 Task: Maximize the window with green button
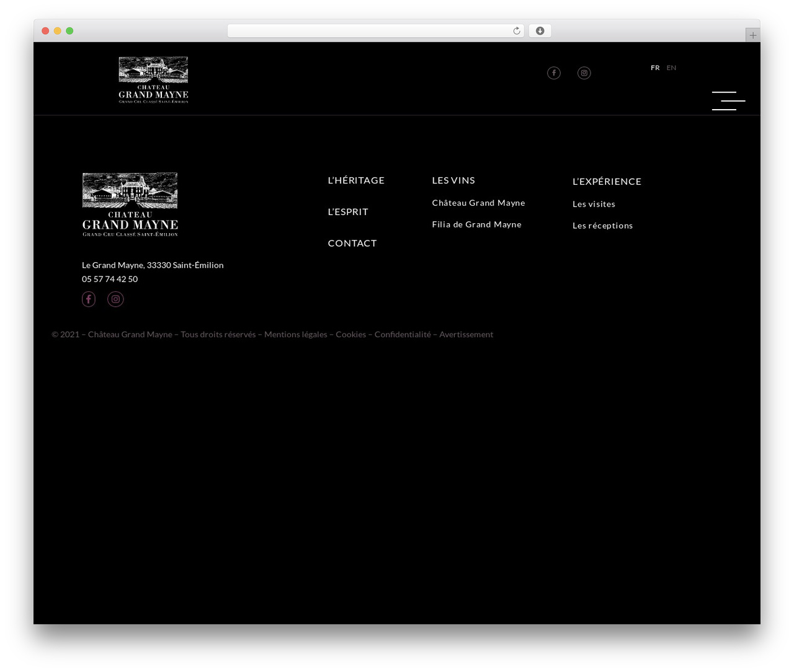[x=69, y=31]
